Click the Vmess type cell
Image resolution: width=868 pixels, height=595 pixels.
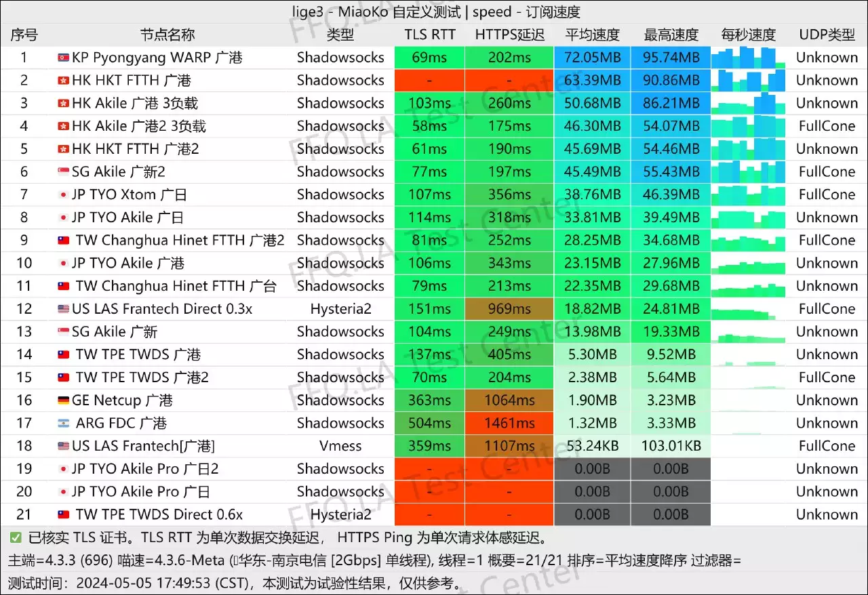[340, 447]
